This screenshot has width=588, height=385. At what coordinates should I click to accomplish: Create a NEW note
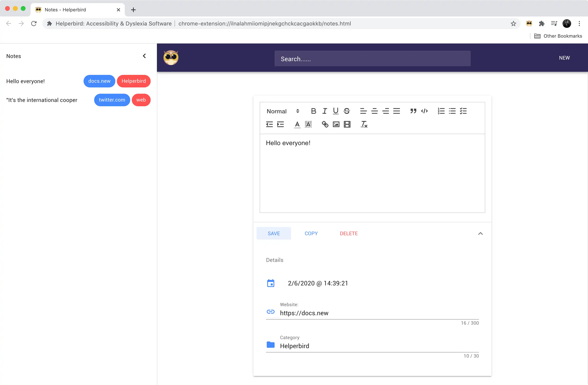point(564,58)
